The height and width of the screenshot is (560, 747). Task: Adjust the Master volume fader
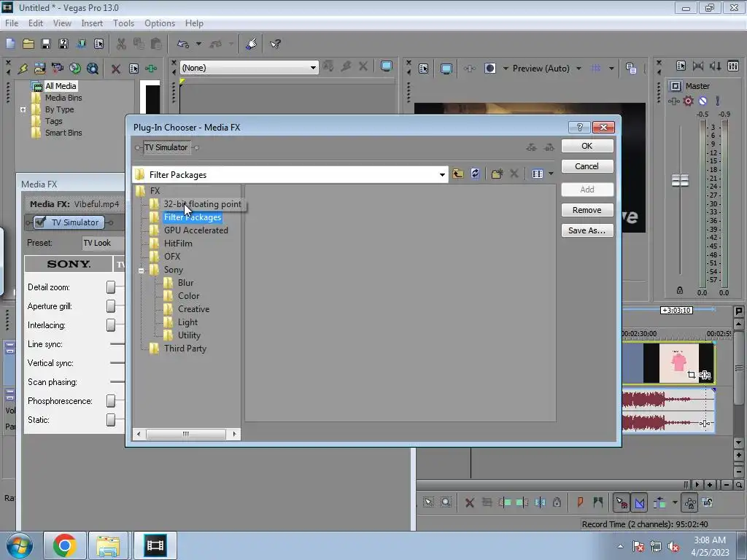pyautogui.click(x=680, y=180)
